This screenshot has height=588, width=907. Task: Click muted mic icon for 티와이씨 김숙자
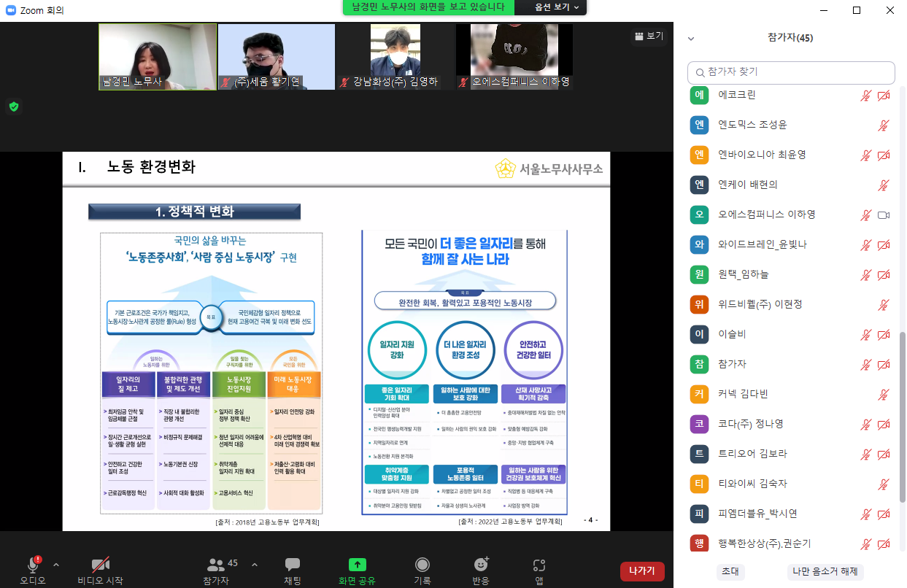[x=884, y=484]
